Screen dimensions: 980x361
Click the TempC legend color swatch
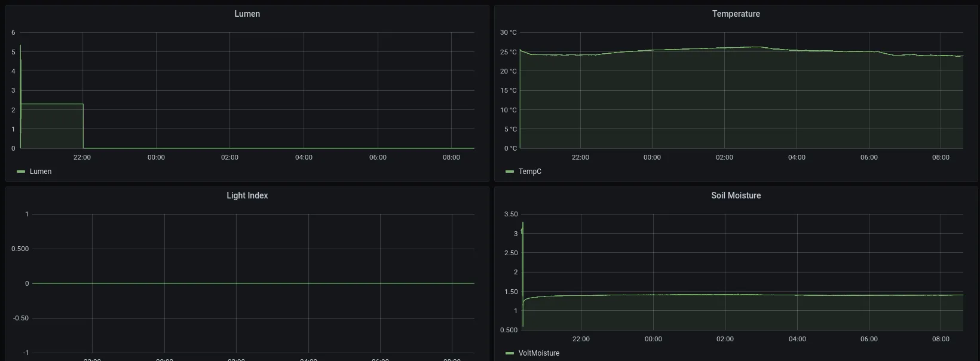click(x=510, y=172)
